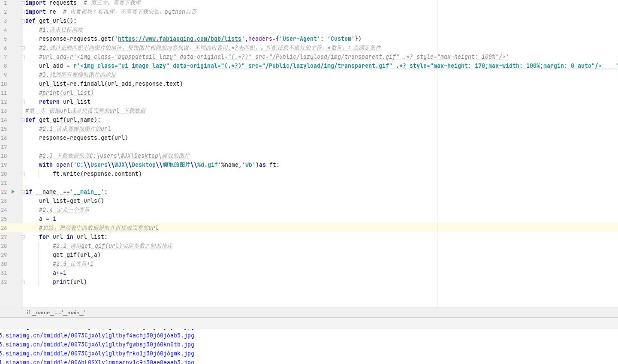Collapse the get_gif function at line 14
Screen dimensions: 618x364
click(x=23, y=120)
